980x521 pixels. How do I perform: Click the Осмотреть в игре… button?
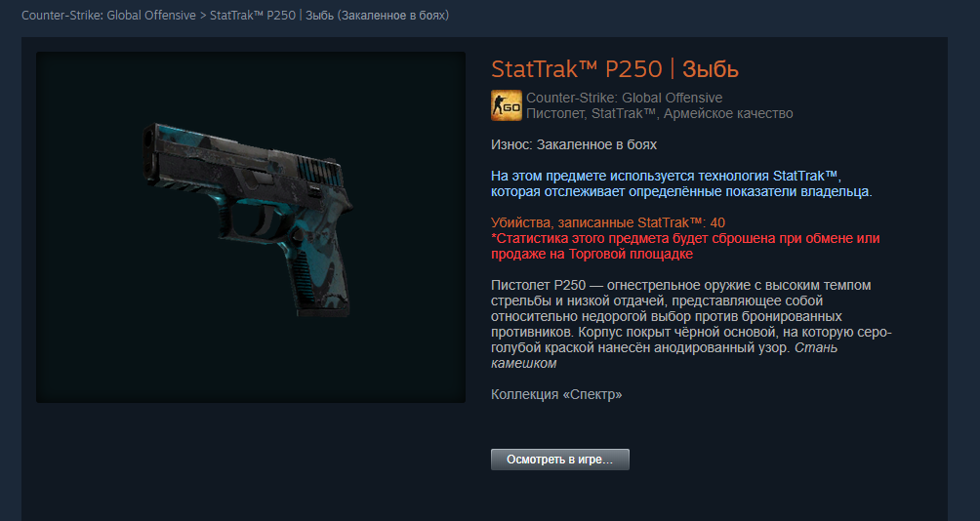coord(560,460)
